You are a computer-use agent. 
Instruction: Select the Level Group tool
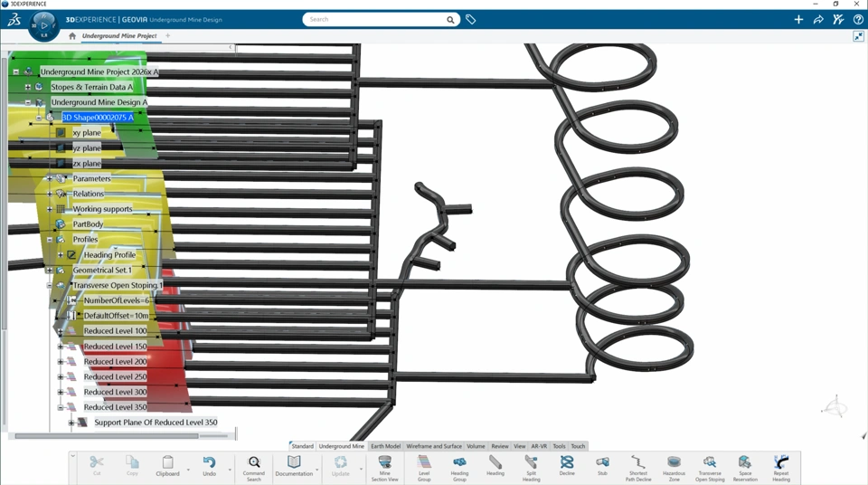[424, 462]
